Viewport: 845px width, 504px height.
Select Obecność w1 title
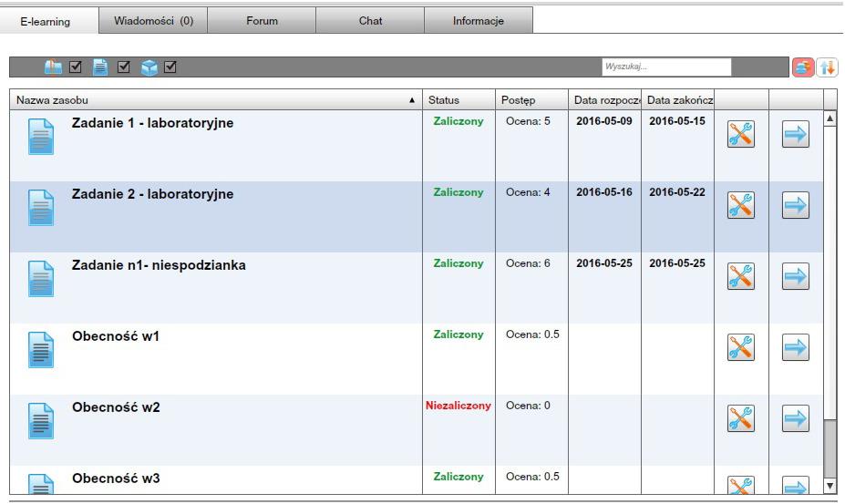(x=116, y=336)
